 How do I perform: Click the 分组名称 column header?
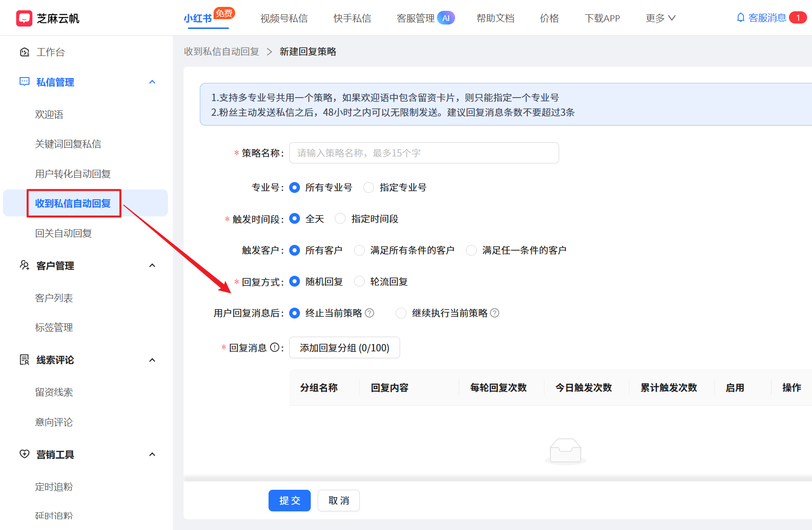[x=319, y=388]
